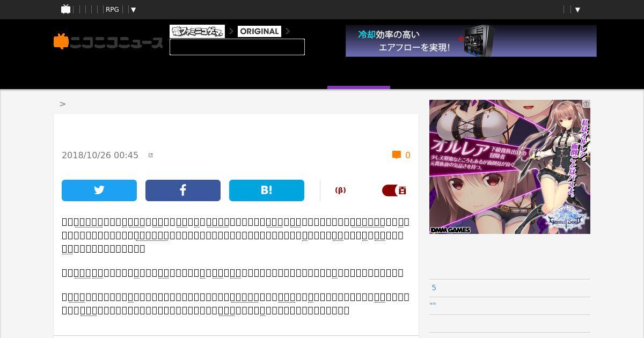This screenshot has width=644, height=338.
Task: Open the DMM GAMES Gemini Seed ad
Action: 510,167
